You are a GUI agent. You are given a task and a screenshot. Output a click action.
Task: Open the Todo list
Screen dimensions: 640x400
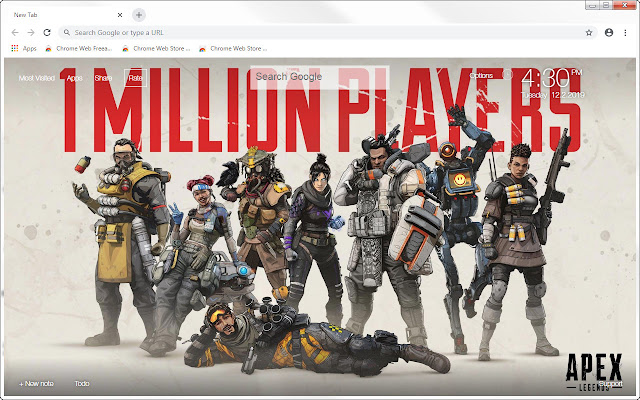coord(82,384)
